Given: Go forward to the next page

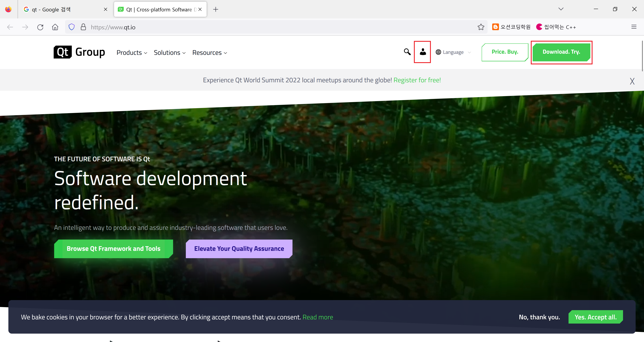Looking at the screenshot, I should [x=25, y=27].
